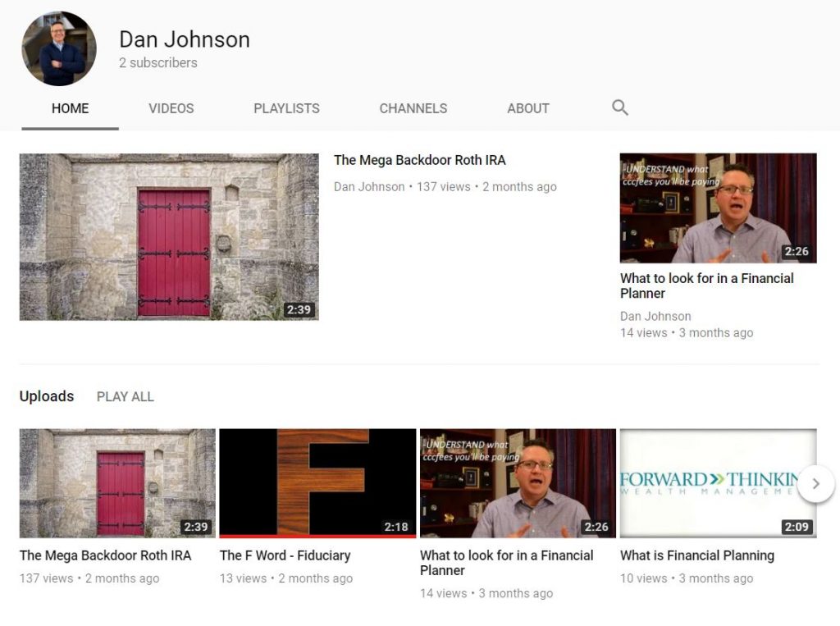This screenshot has width=840, height=626.
Task: Play The F Word - Fiduciary thumbnail
Action: [317, 482]
